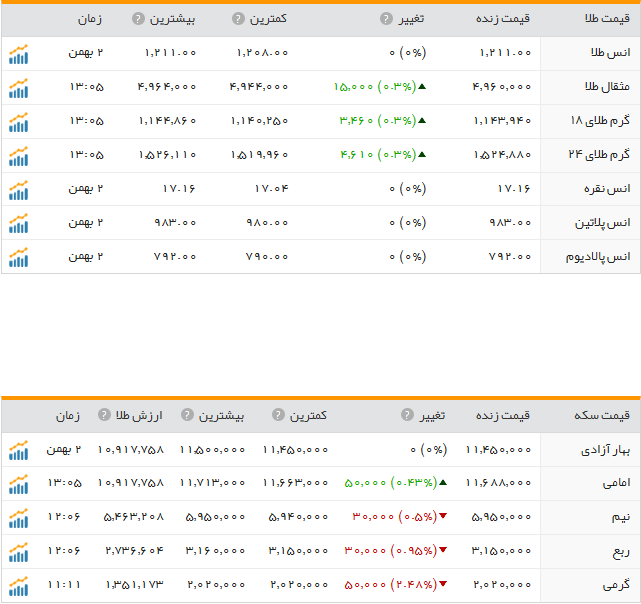
Task: Open chart icon for انس پلاتین row
Action: [18, 224]
